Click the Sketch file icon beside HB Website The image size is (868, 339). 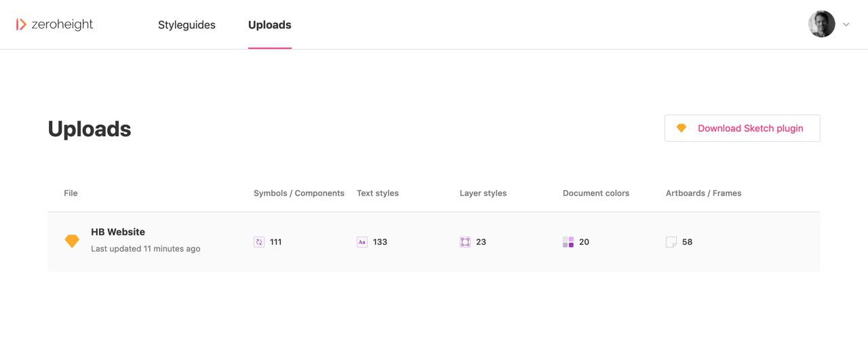72,241
